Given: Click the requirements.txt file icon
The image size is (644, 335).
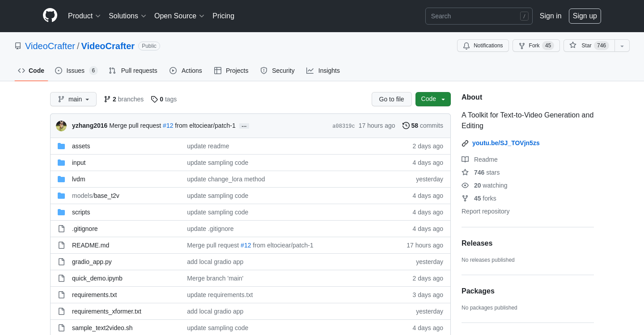Looking at the screenshot, I should tap(61, 295).
